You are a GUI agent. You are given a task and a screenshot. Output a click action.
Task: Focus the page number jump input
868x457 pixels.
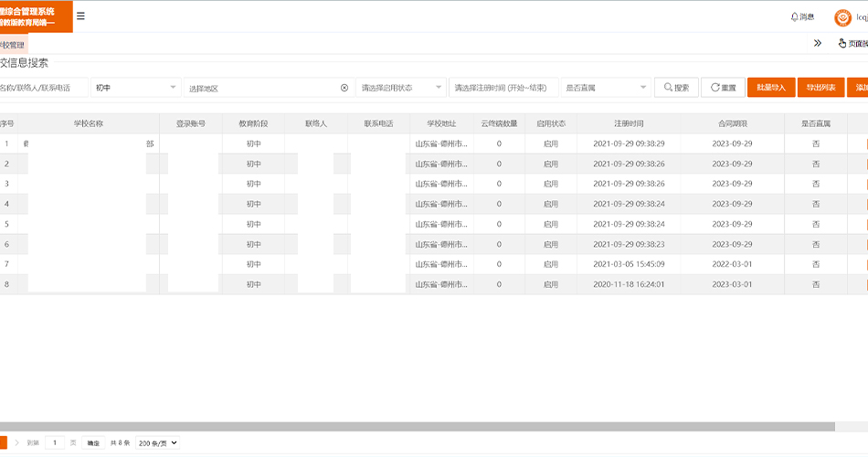click(55, 442)
